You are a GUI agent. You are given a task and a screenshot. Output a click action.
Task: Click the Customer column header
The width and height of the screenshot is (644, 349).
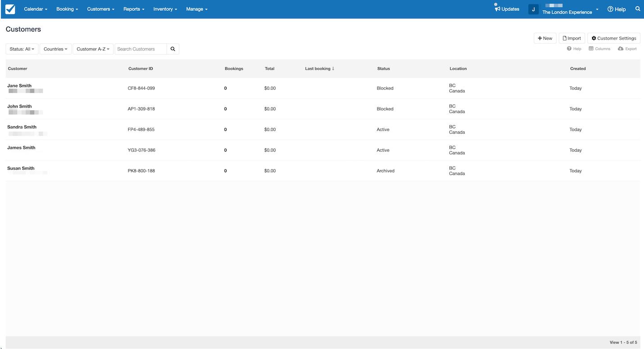(18, 69)
